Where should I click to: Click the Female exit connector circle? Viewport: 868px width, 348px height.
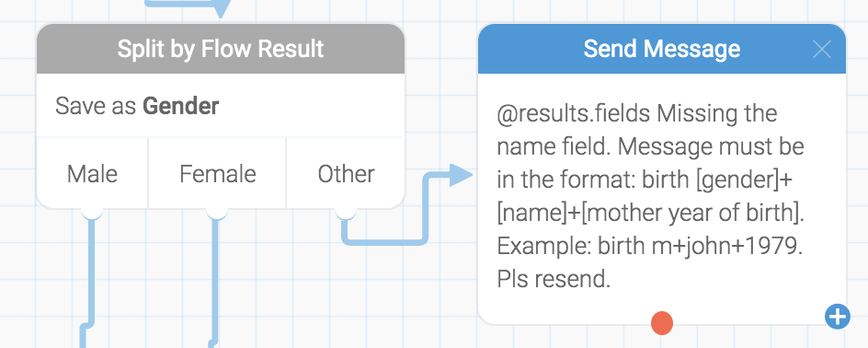(216, 212)
